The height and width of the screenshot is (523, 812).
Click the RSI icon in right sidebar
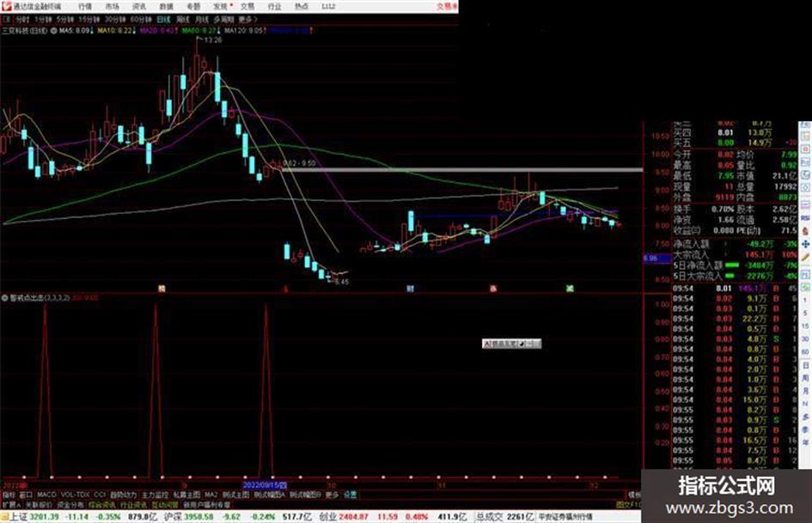(x=805, y=218)
